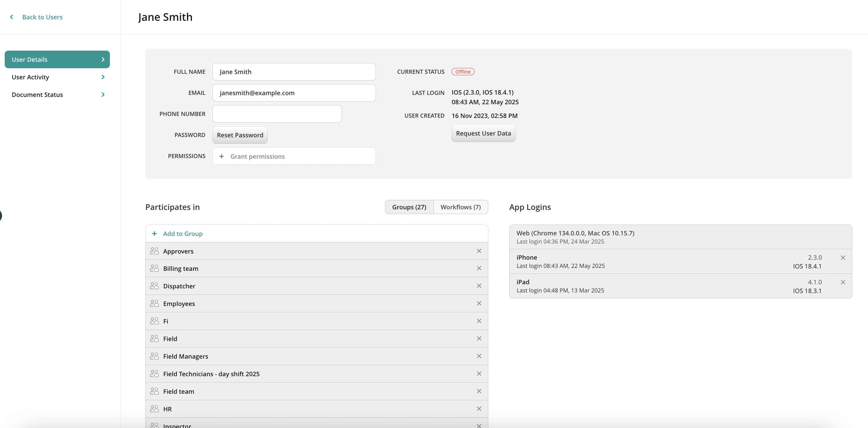The width and height of the screenshot is (868, 428).
Task: Remove user from HR group
Action: click(479, 409)
